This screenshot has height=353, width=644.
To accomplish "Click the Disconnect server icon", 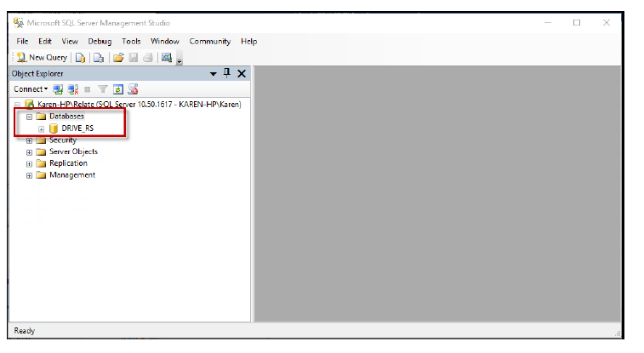I will [73, 89].
